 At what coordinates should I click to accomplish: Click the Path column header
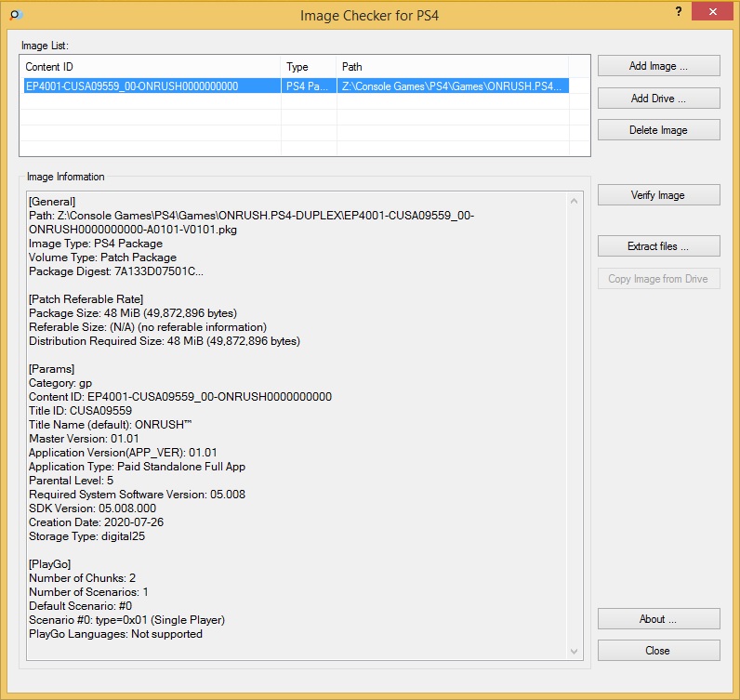[453, 67]
